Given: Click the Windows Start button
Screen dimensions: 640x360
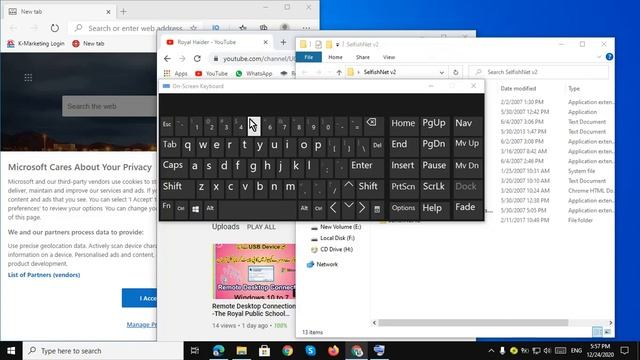Looking at the screenshot, I should (x=11, y=351).
